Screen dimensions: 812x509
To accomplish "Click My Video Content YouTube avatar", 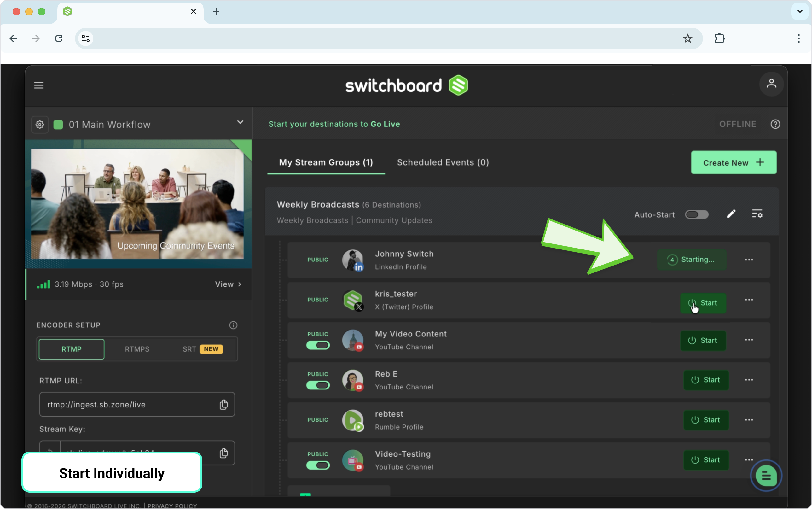I will coord(352,340).
